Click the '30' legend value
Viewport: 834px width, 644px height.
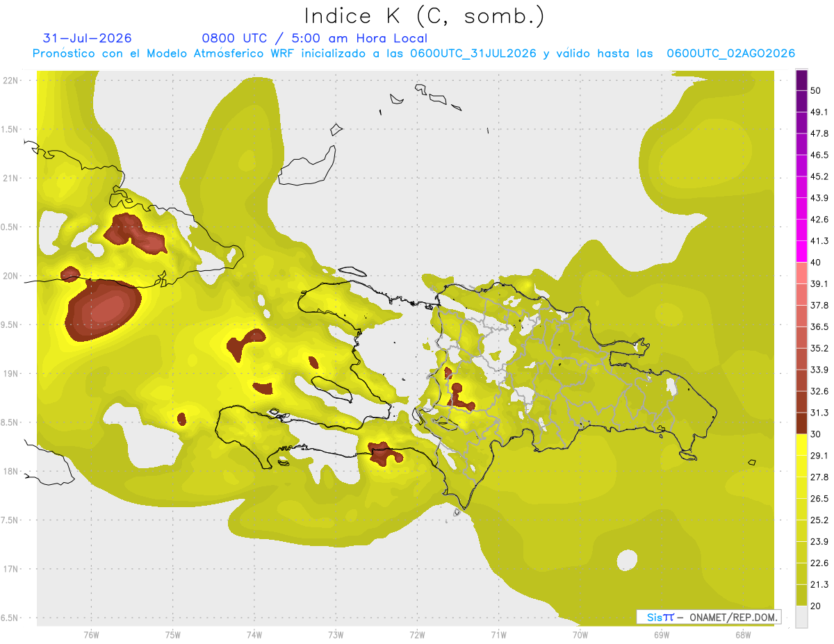(x=815, y=434)
